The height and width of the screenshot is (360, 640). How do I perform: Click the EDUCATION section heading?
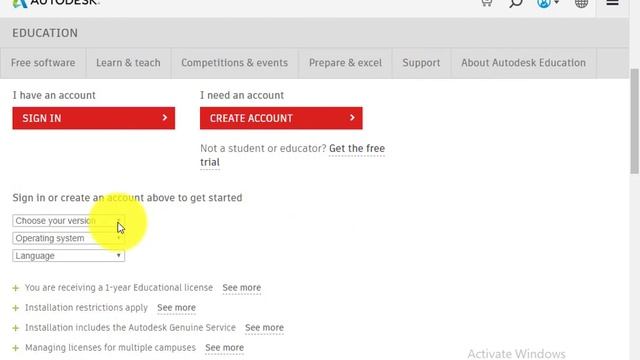tap(45, 33)
